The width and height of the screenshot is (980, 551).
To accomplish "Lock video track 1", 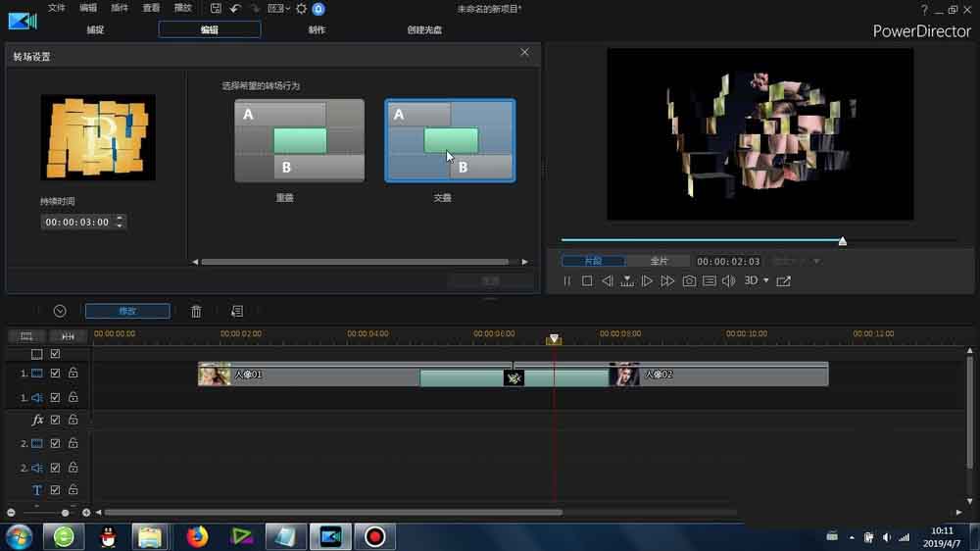I will (73, 373).
